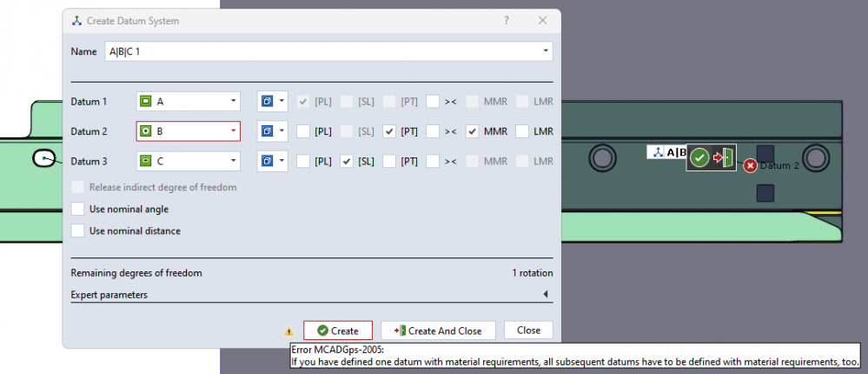Click the green checkmark overlay button in viewport
Screen dimensions: 868x374
tap(699, 158)
